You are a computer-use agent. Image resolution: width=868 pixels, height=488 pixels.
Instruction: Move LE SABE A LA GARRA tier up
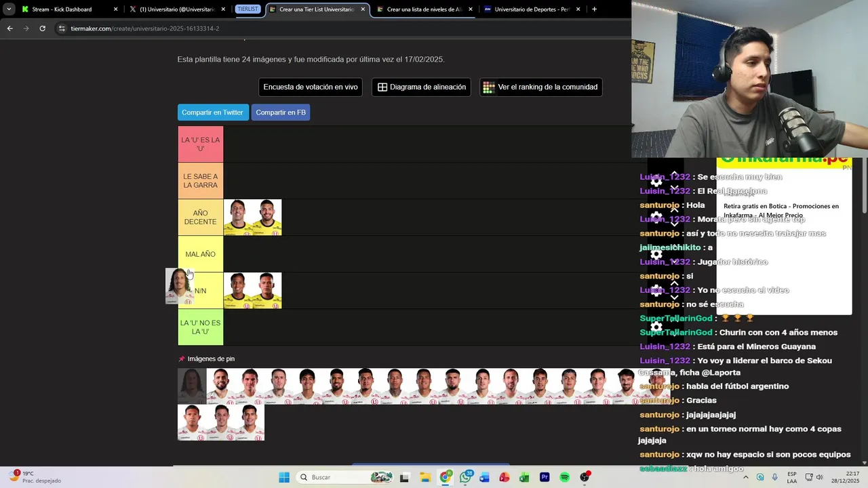(x=674, y=174)
